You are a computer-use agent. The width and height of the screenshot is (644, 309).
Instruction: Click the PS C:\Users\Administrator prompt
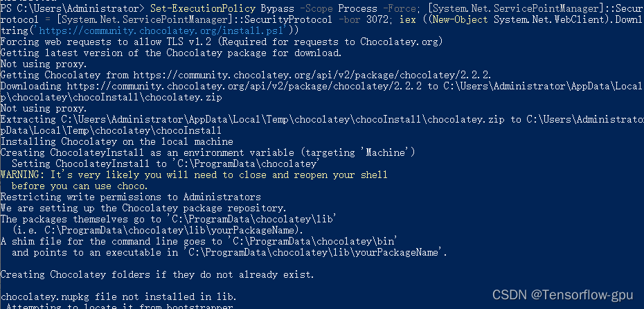pos(72,8)
